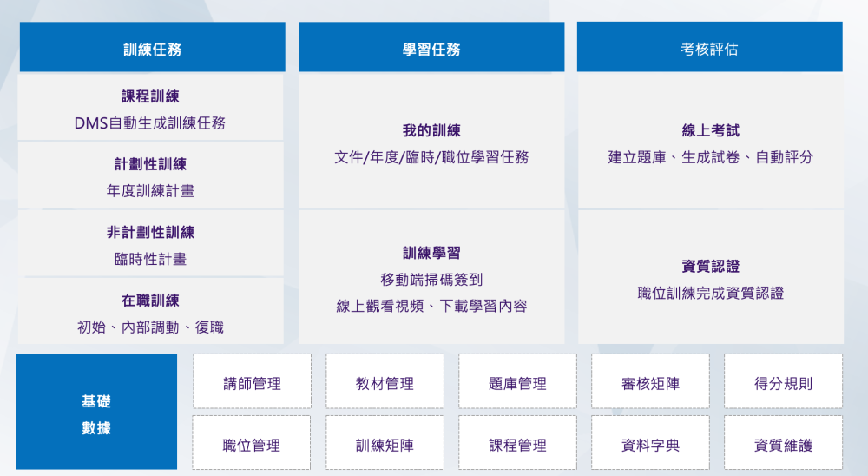Select the 學習任務 header tab

coord(431,49)
